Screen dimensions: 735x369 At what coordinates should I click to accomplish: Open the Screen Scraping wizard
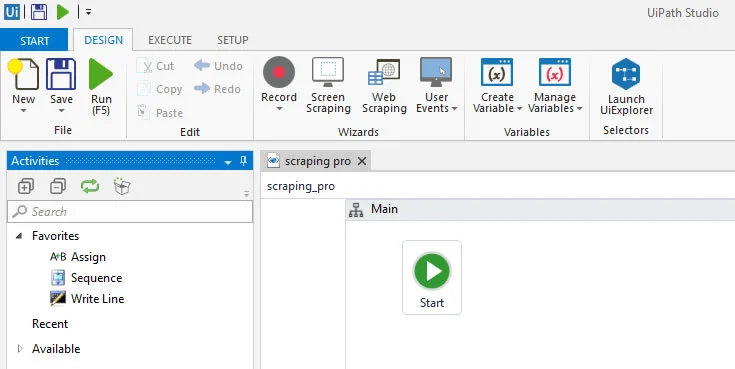pos(328,86)
